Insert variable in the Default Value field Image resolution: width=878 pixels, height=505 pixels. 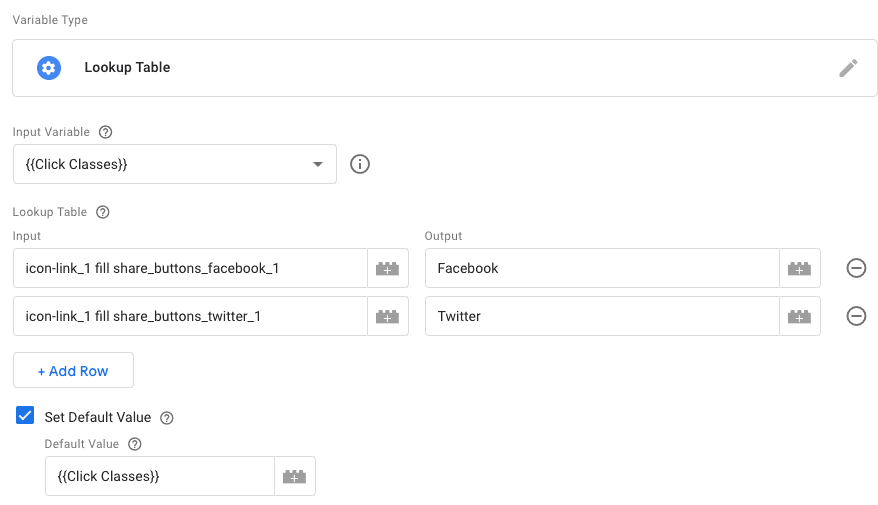pyautogui.click(x=295, y=476)
